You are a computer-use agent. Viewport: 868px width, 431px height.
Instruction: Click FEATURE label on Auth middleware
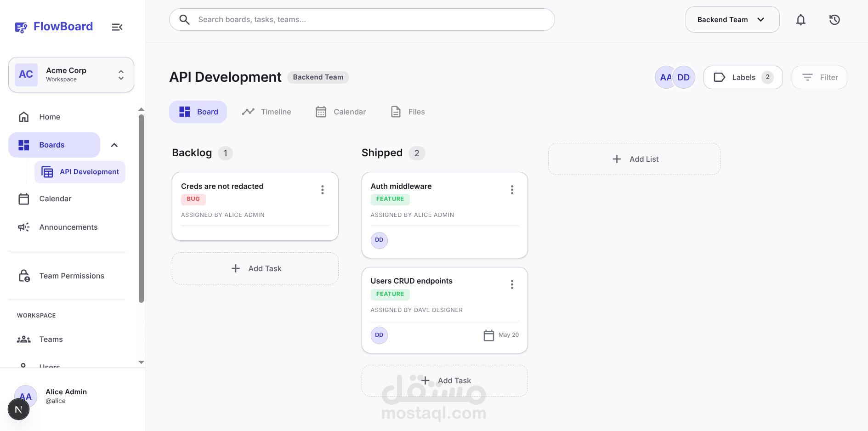click(x=390, y=199)
